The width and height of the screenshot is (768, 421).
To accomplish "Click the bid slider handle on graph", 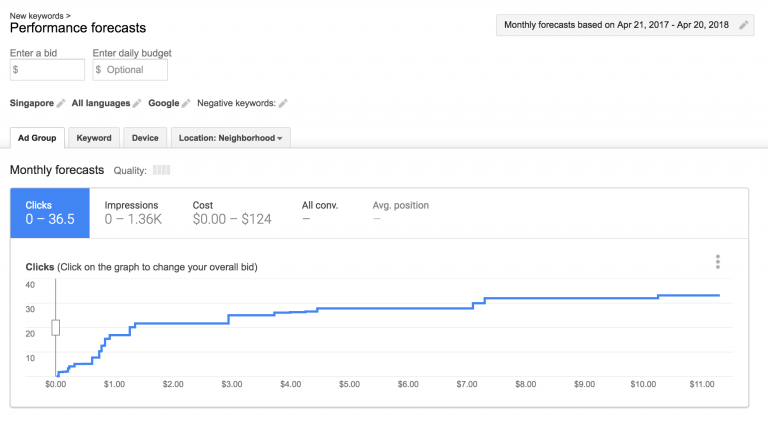I will pyautogui.click(x=56, y=327).
